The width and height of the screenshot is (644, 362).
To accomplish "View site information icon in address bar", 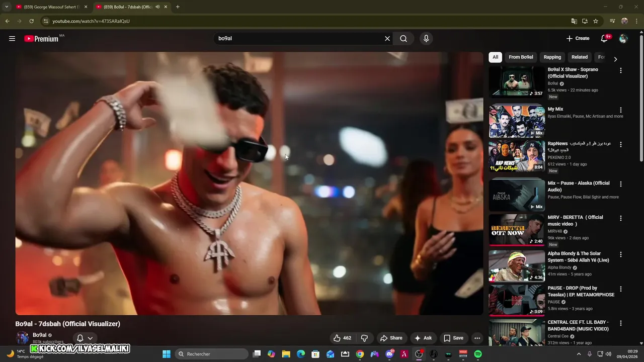I will 46,21.
